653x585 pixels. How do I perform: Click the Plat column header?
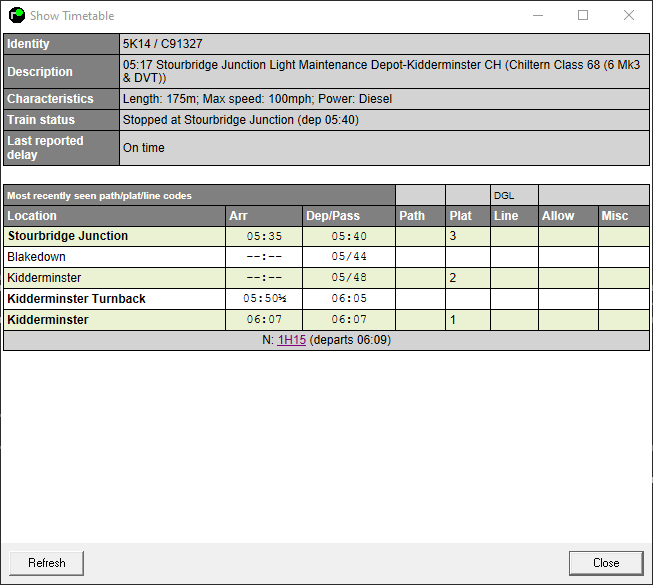pyautogui.click(x=460, y=216)
